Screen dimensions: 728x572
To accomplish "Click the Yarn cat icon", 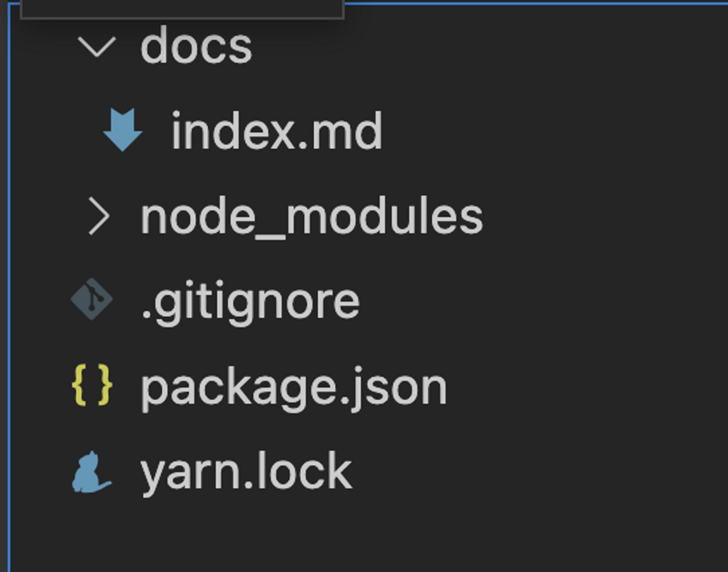I will (90, 471).
